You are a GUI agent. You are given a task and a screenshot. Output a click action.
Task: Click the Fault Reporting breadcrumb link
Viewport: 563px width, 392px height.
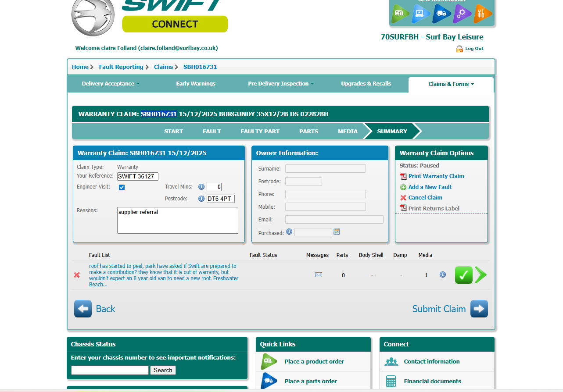121,67
